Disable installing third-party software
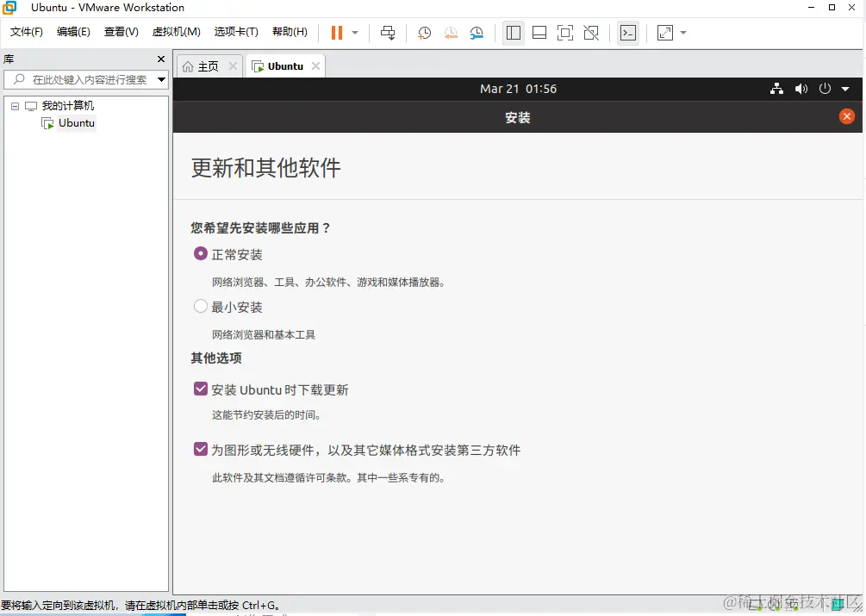The image size is (866, 616). [x=200, y=449]
